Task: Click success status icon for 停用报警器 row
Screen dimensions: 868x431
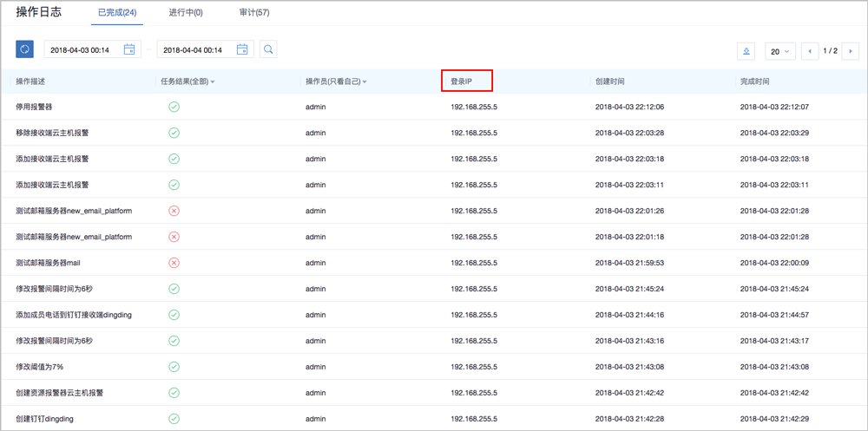Action: (174, 107)
